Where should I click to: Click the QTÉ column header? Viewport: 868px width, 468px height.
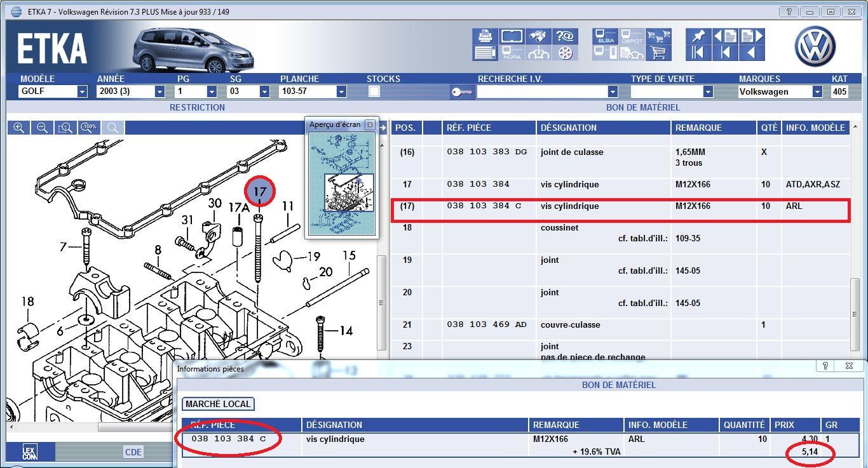tap(769, 128)
